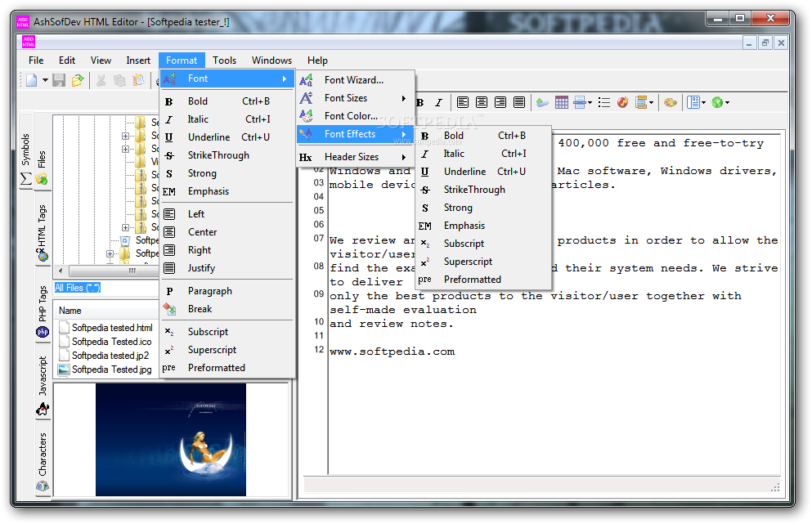Open the View menu

[101, 60]
